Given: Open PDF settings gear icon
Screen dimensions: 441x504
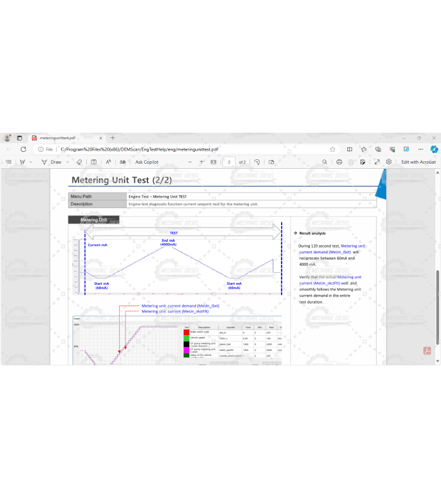Looking at the screenshot, I should tap(389, 162).
